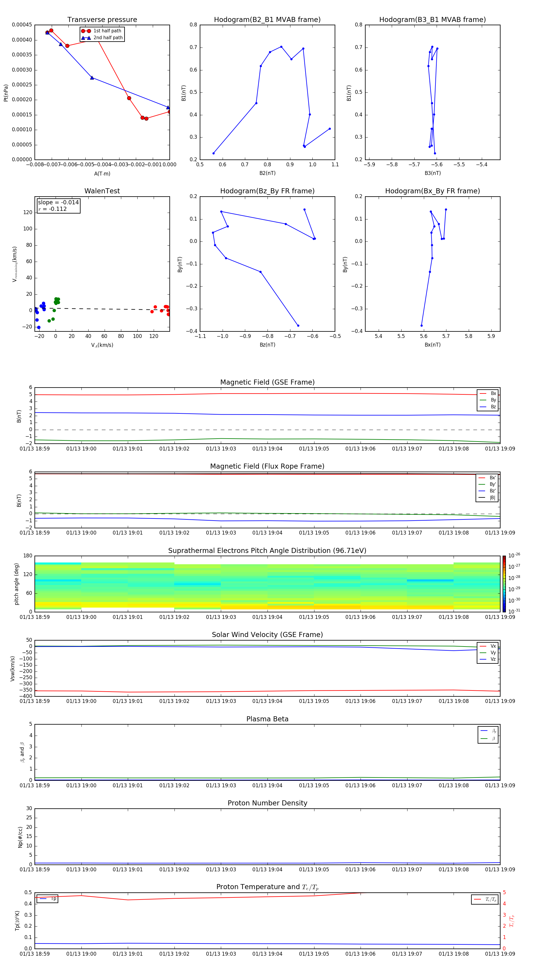Click the red Bx line sample in the GSE legend
The image size is (535, 980).
[x=482, y=393]
